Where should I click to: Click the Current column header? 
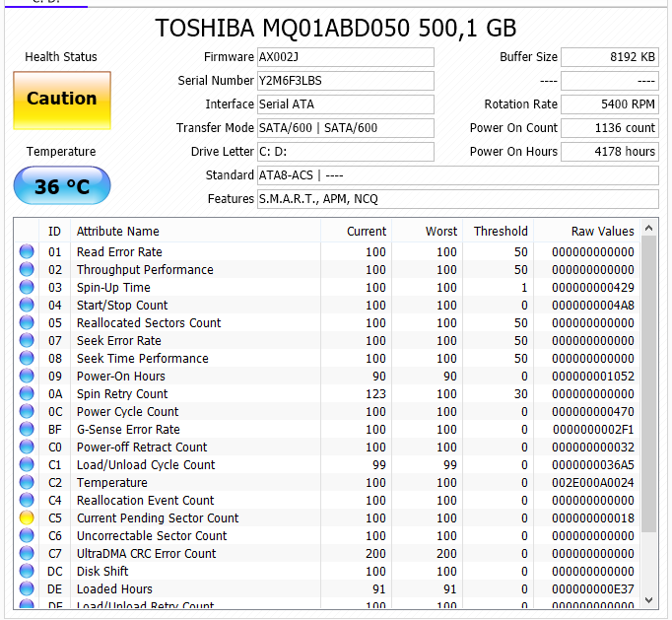(x=356, y=231)
